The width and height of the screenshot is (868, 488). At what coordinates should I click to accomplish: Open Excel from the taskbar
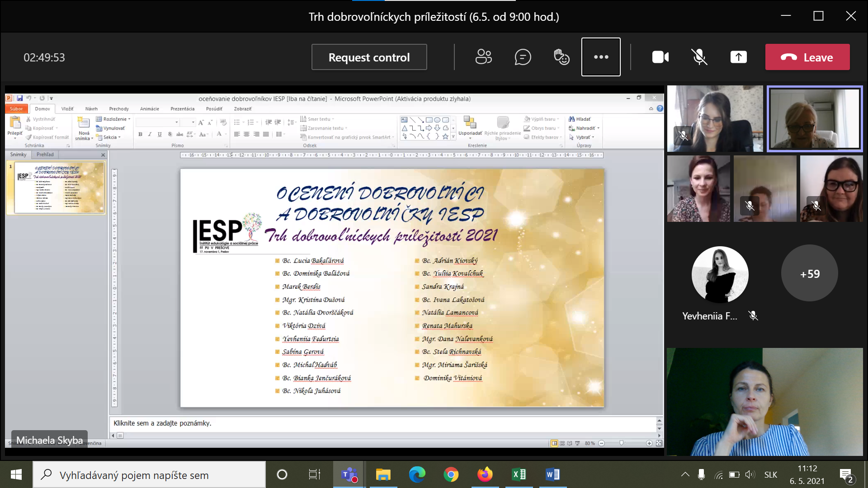pos(519,474)
